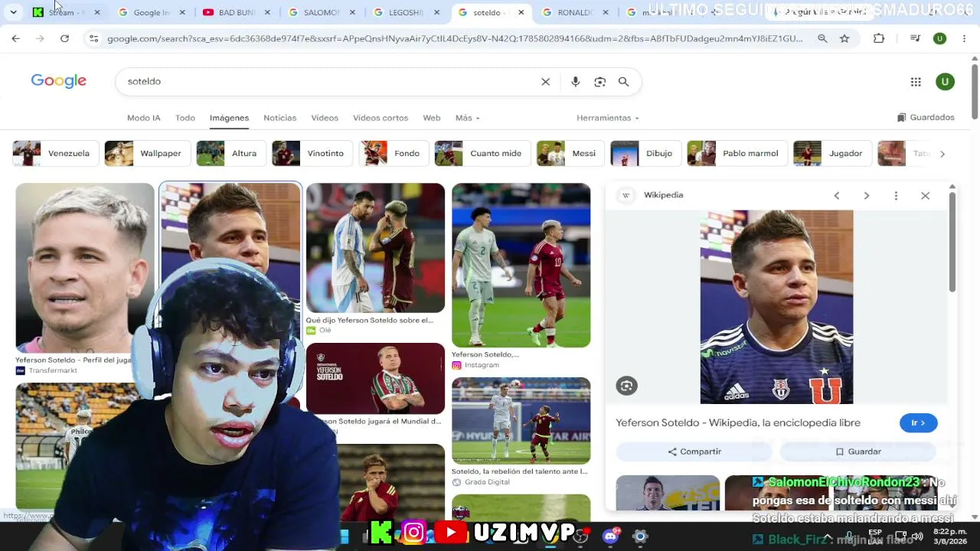Switch to the RONALDO browser tab

point(575,12)
